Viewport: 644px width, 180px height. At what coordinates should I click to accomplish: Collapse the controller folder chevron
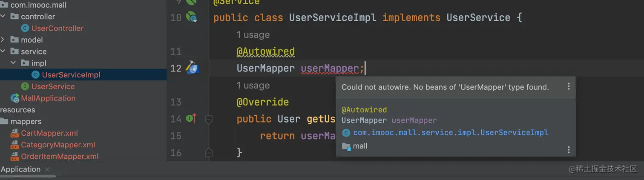(3, 17)
